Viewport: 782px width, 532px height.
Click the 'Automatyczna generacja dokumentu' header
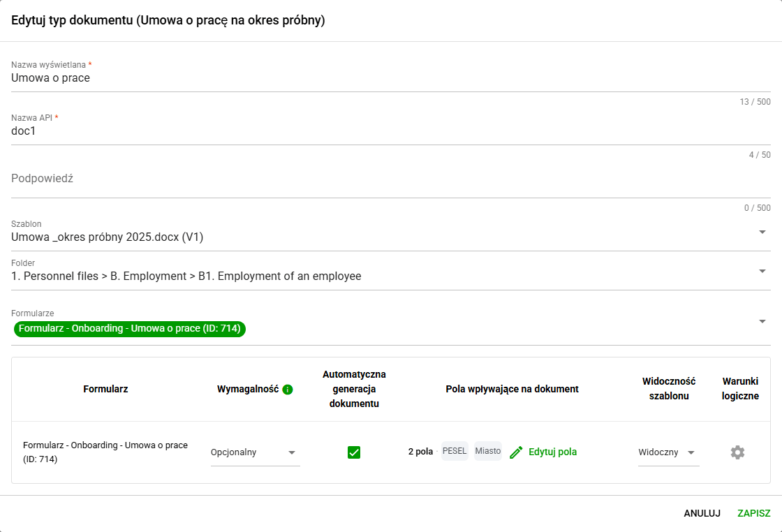coord(354,389)
